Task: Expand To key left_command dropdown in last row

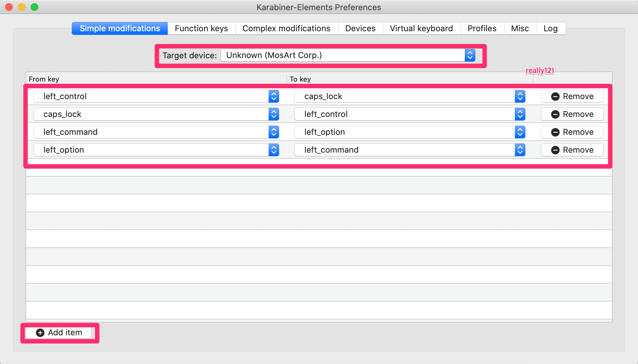Action: point(410,150)
